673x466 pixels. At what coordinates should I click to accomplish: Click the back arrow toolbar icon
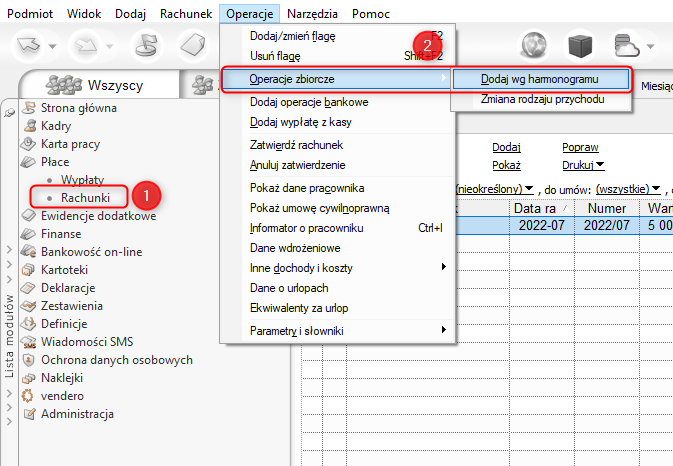[x=28, y=45]
